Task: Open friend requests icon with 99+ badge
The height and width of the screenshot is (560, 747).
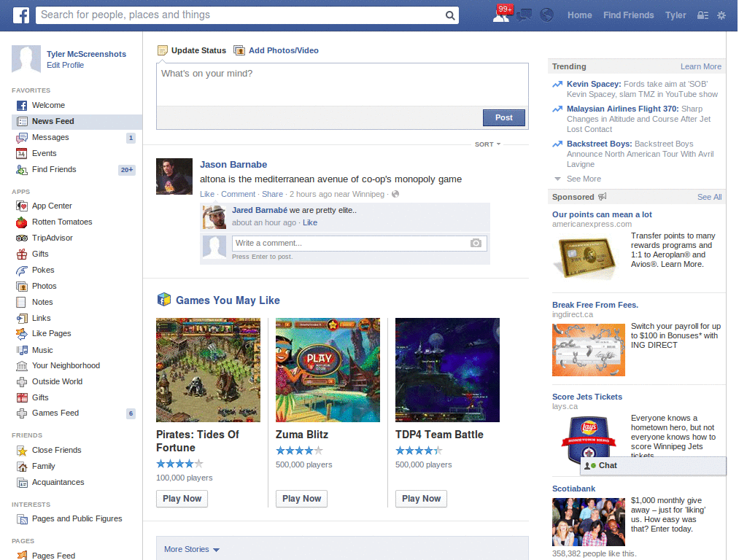Action: point(502,15)
